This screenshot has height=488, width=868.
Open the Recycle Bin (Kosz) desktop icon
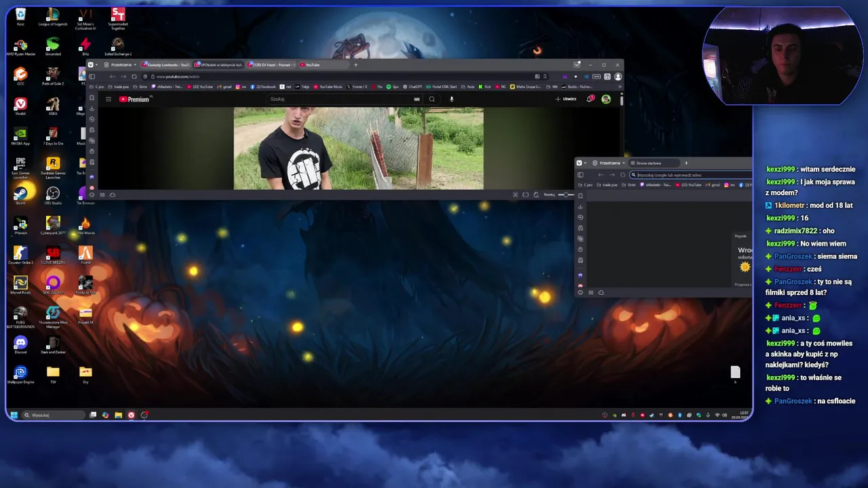pos(20,17)
